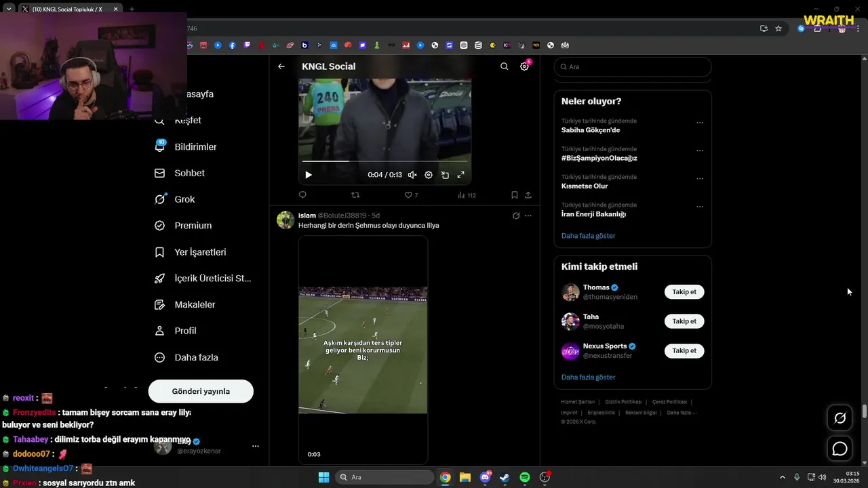The height and width of the screenshot is (488, 868).
Task: Open the video playback settings gear
Action: (x=429, y=175)
